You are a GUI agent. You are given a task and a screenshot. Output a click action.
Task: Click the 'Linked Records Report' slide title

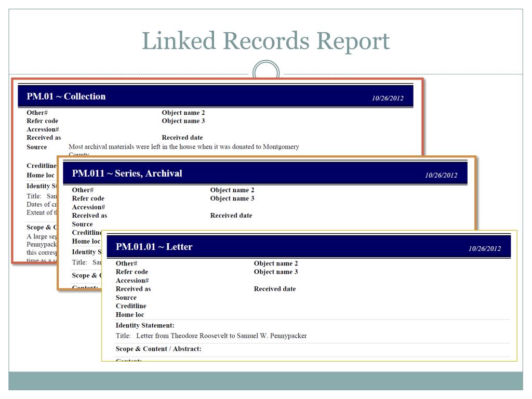pos(265,41)
